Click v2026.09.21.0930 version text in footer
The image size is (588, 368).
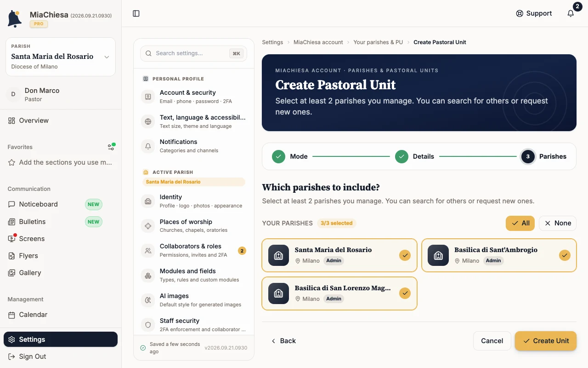pyautogui.click(x=226, y=348)
